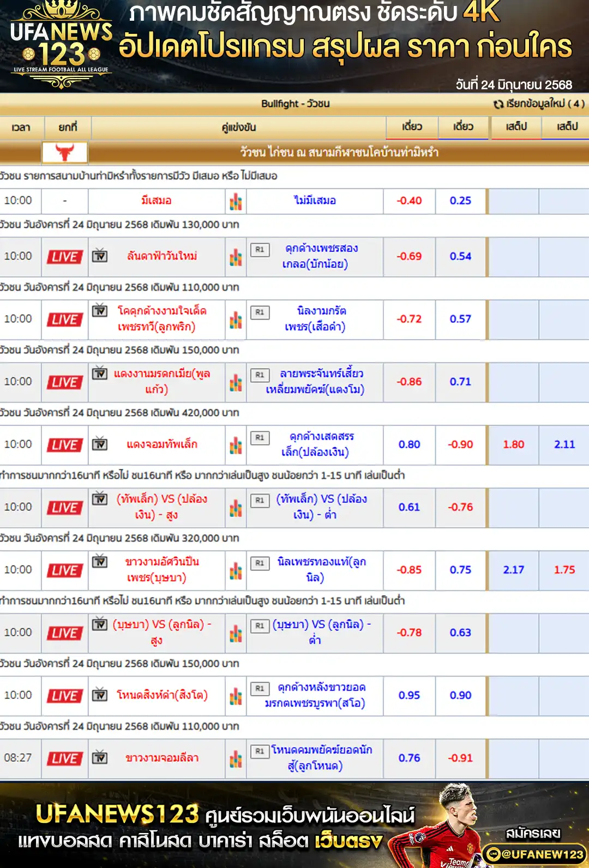The image size is (589, 868).
Task: Open stats chart for ขาวงามจอมลีลา row
Action: pyautogui.click(x=236, y=758)
